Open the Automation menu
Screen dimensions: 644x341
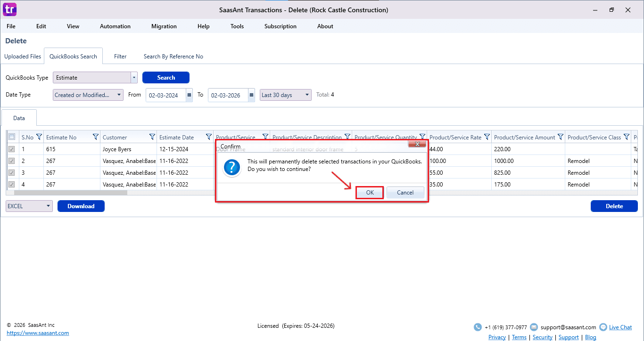(115, 26)
